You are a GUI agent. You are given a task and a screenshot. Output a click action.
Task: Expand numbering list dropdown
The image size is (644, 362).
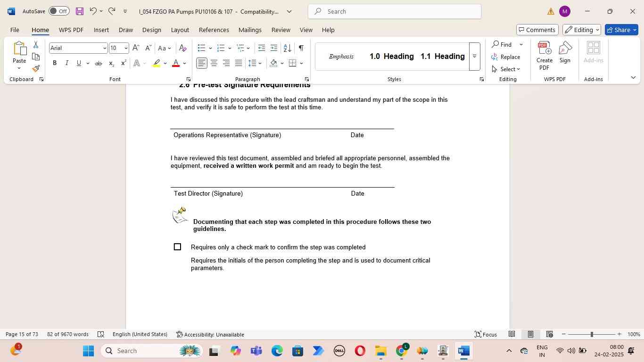click(x=230, y=48)
